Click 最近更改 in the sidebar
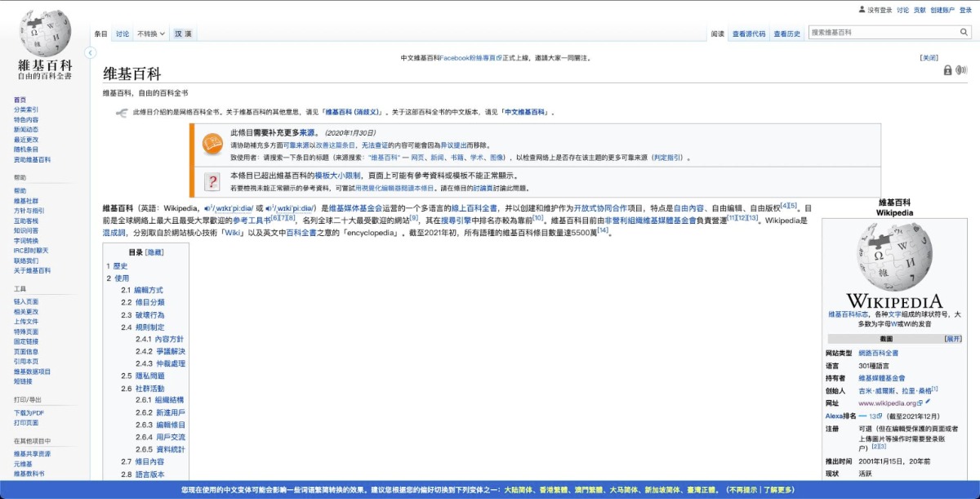The height and width of the screenshot is (499, 980). click(26, 140)
